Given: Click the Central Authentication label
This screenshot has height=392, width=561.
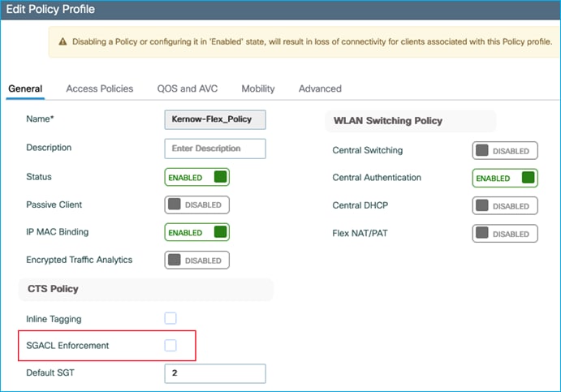Looking at the screenshot, I should (377, 178).
